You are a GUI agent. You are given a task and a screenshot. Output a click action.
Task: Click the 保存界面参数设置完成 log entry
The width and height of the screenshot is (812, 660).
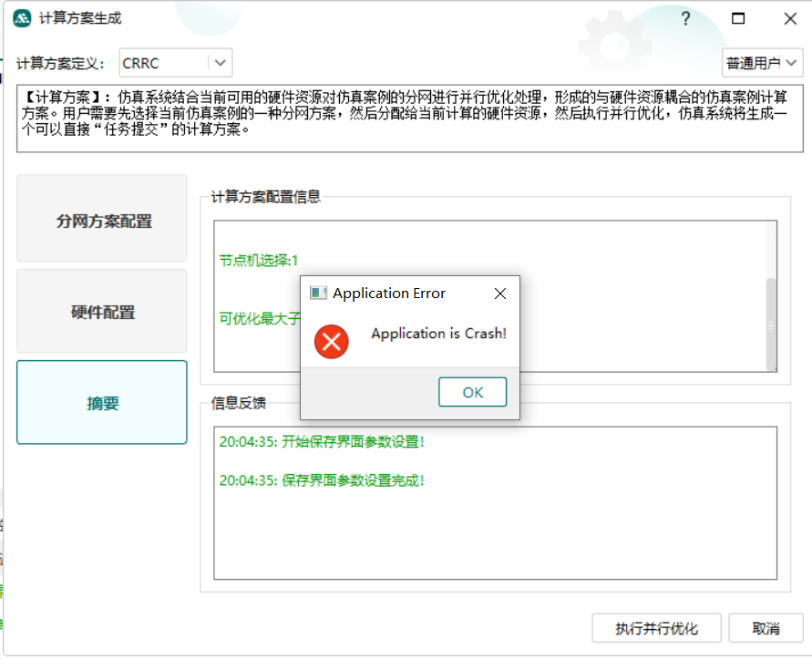pyautogui.click(x=322, y=480)
